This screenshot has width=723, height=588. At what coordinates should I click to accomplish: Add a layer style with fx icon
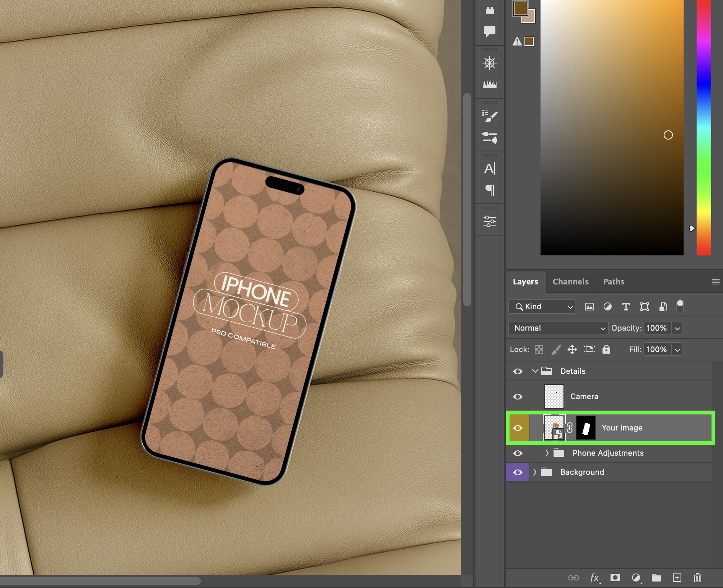595,578
